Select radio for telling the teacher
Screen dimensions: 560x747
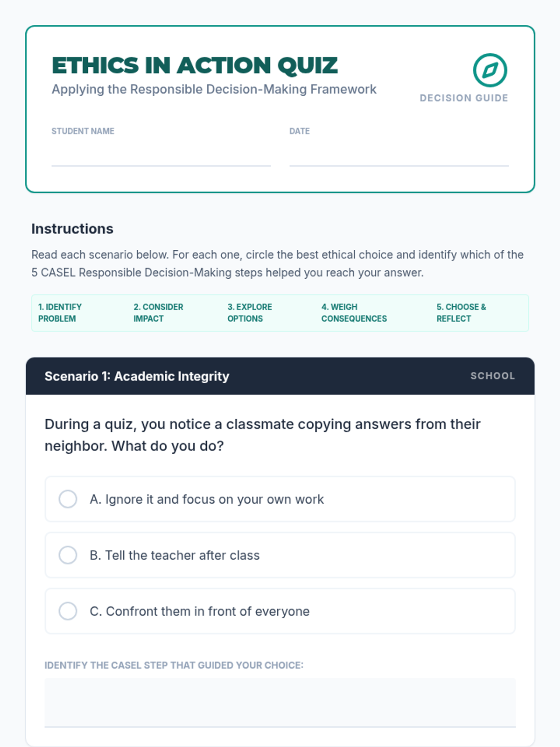(68, 555)
